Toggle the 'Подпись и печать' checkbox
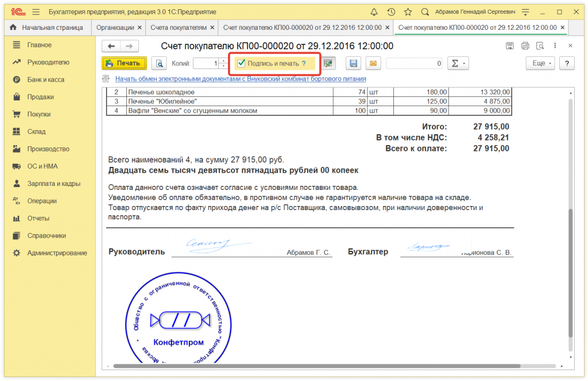 (242, 63)
